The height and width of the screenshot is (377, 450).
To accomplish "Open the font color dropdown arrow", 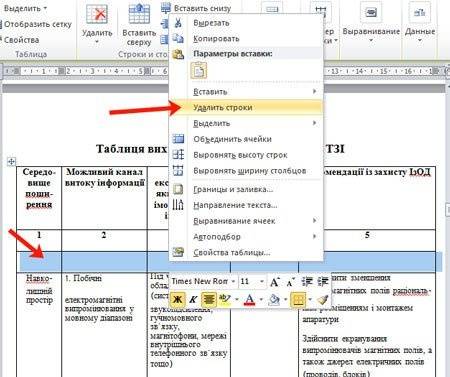I will coord(261,299).
